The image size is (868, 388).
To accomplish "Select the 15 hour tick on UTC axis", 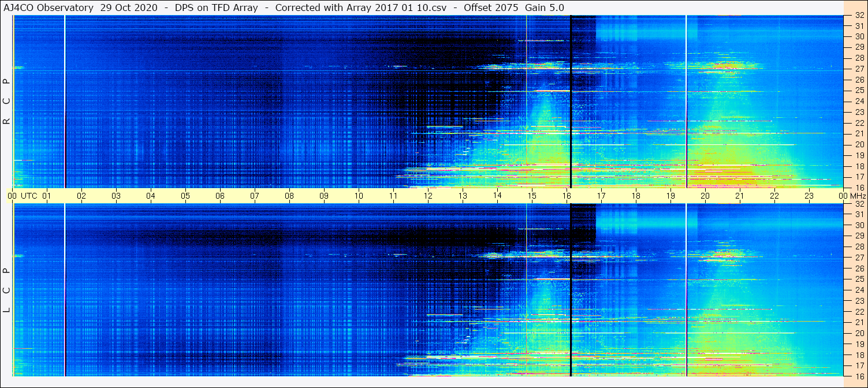I will point(532,196).
